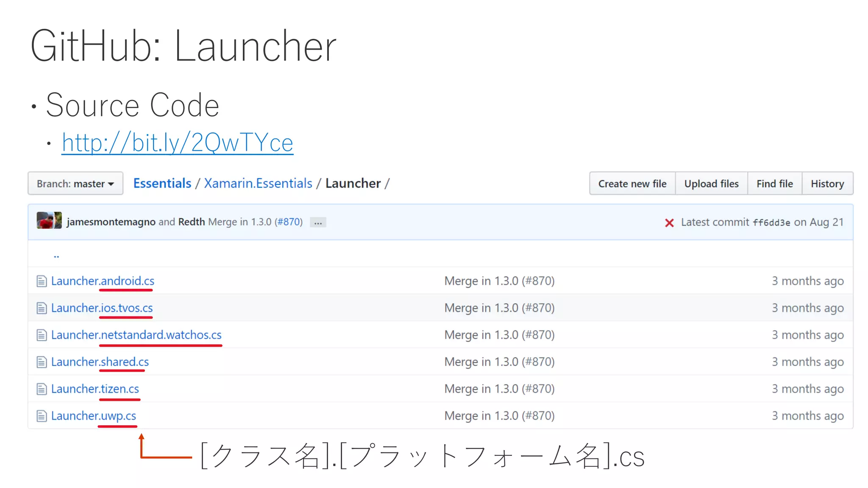Click file icon beside Launcher.android.cs

point(42,281)
